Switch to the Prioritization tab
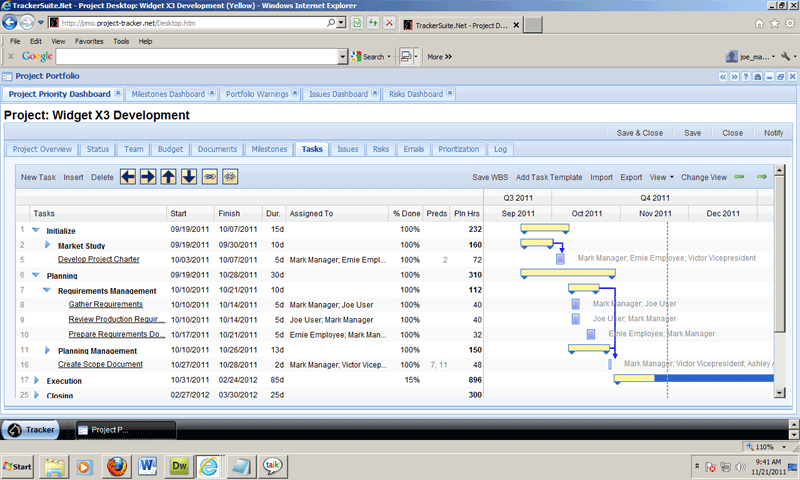This screenshot has width=800, height=480. [x=459, y=149]
